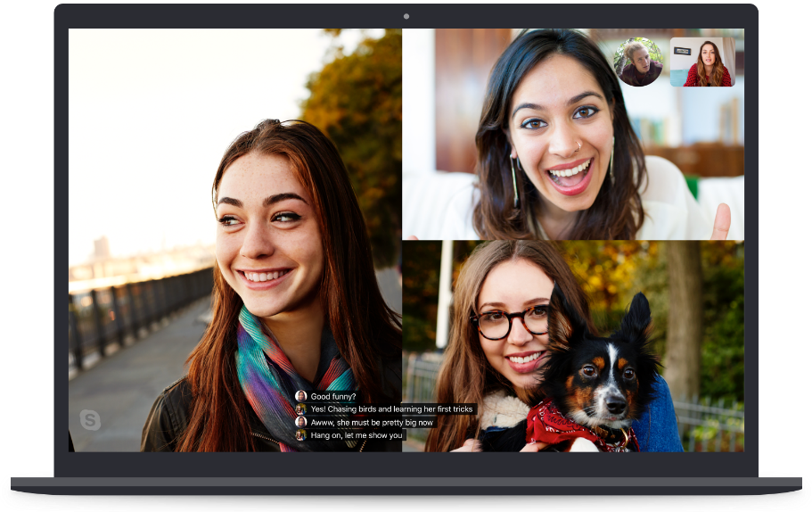Click the avatar beside the "Awww, she must be" caption

coord(301,422)
